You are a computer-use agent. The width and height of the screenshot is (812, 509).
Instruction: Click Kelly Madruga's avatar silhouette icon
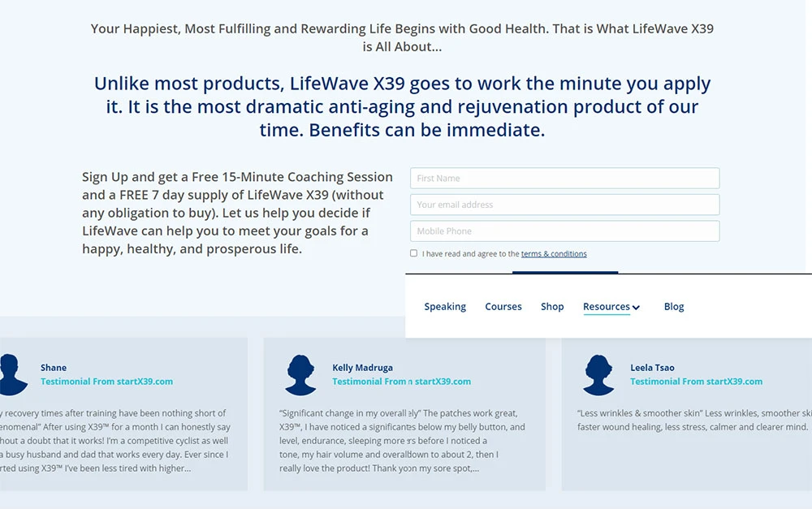(300, 375)
